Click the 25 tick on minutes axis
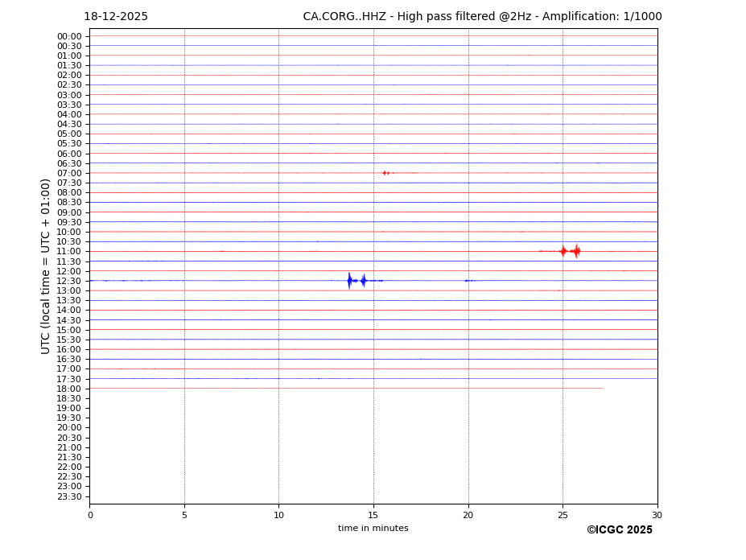Screen dimensions: 746x560 tap(563, 515)
